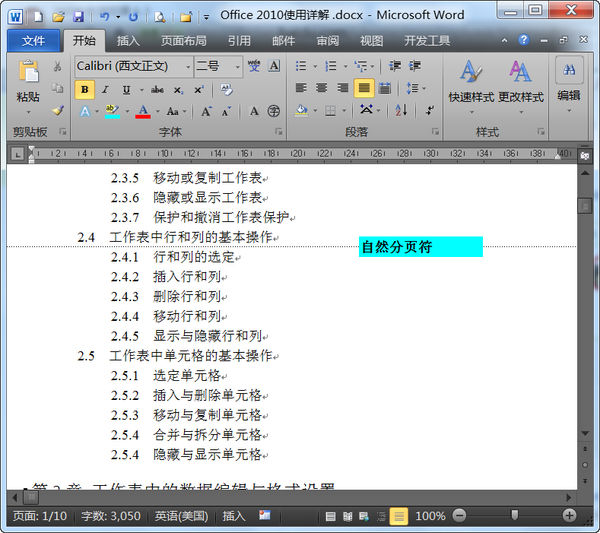Toggle Bold formatting
The height and width of the screenshot is (533, 600).
click(x=85, y=90)
